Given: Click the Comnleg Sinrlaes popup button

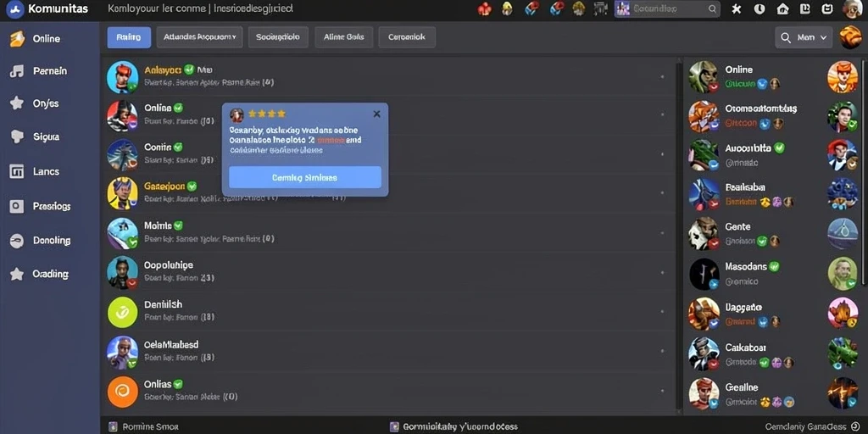Looking at the screenshot, I should [x=305, y=178].
